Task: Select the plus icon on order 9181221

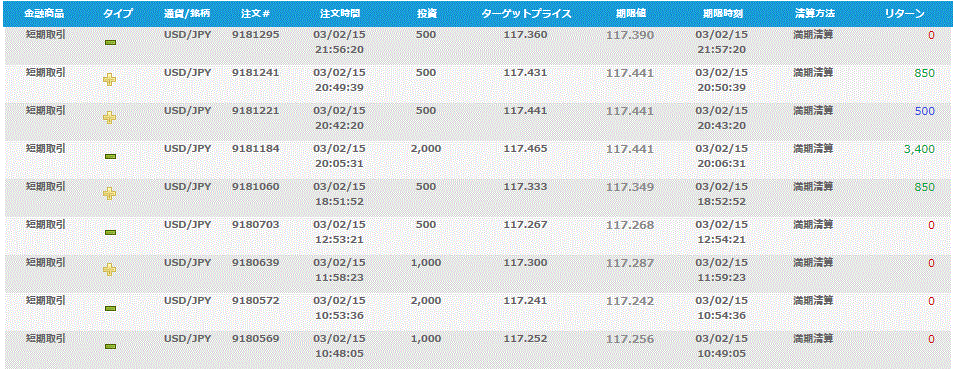Action: (x=110, y=117)
